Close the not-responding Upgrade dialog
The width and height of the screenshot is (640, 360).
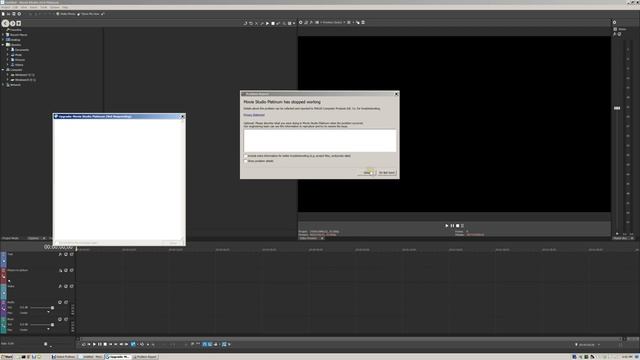pos(182,116)
